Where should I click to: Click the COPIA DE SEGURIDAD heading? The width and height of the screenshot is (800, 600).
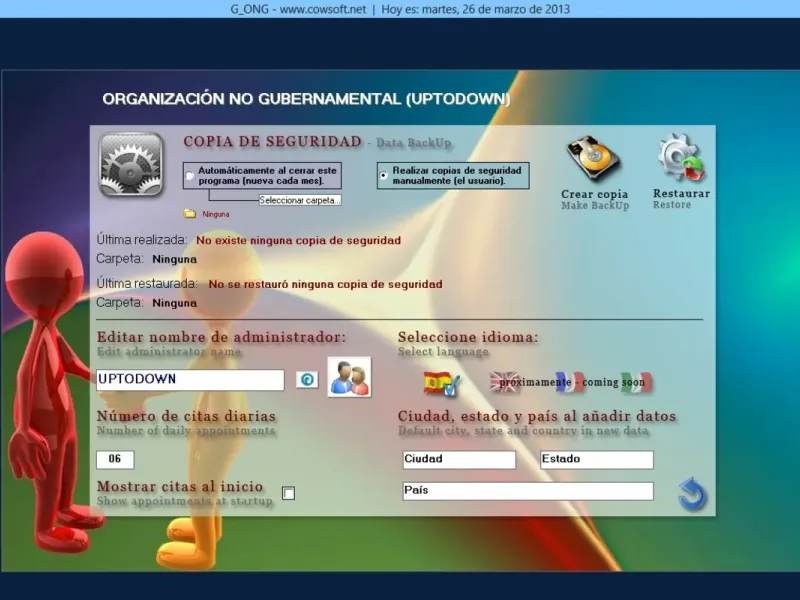click(x=272, y=142)
